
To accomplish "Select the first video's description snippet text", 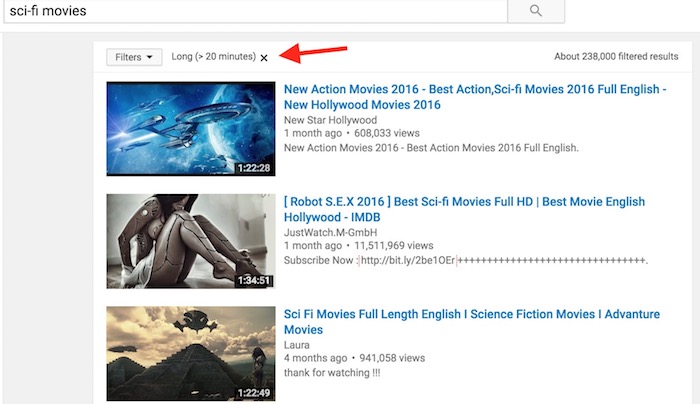I will pyautogui.click(x=431, y=147).
